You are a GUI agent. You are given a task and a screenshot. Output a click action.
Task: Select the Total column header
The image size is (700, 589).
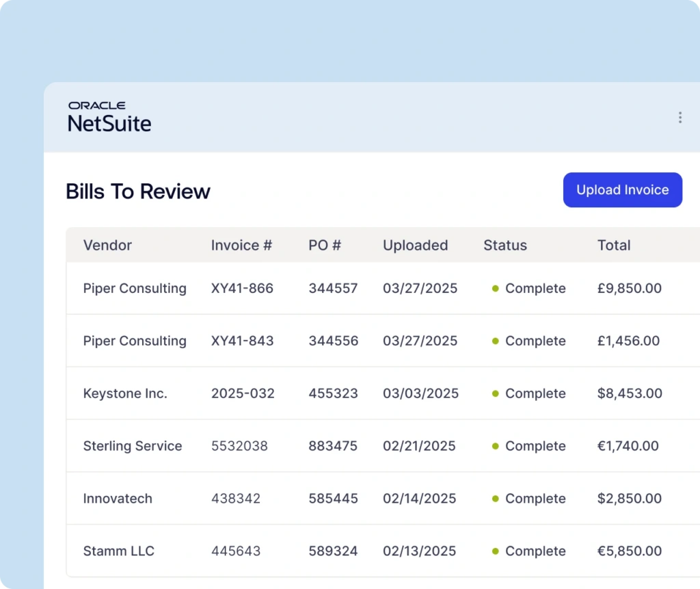point(613,246)
